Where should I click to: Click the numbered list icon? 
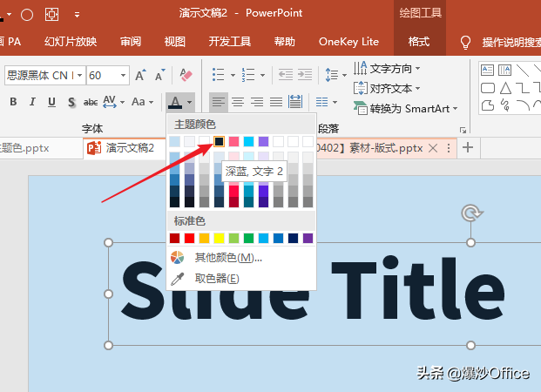(248, 75)
